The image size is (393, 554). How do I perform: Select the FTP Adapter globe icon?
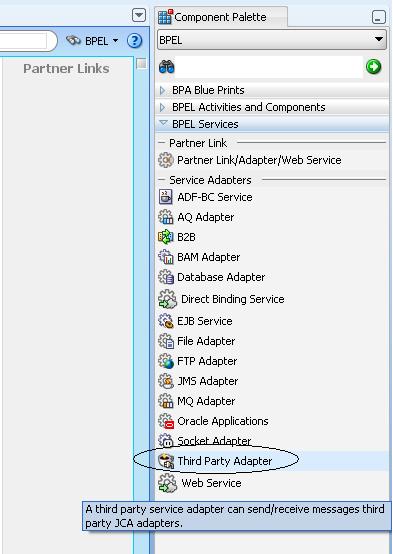166,361
